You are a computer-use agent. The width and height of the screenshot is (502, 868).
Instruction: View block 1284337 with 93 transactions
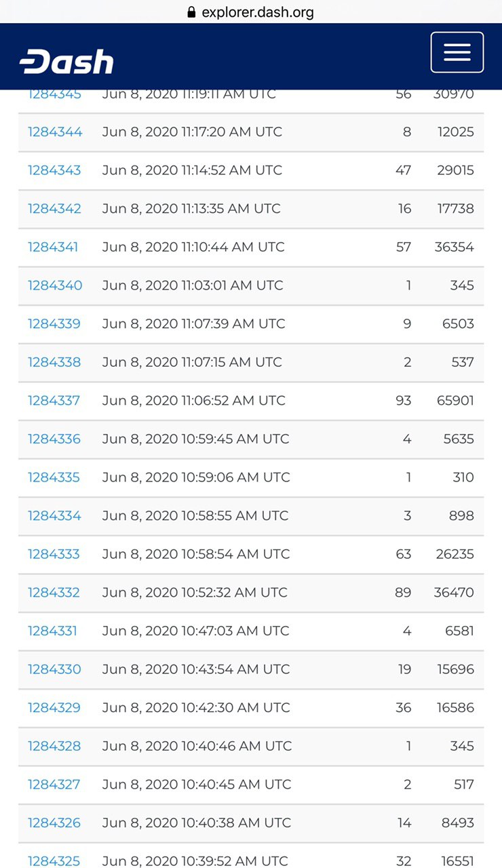coord(54,401)
